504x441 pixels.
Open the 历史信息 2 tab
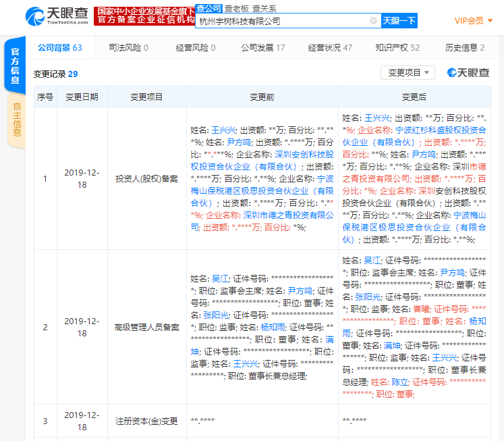coord(465,48)
